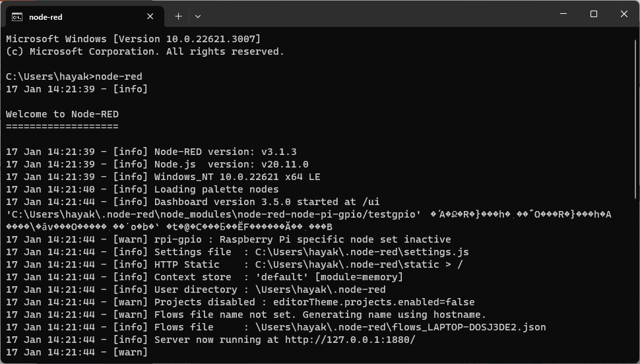The width and height of the screenshot is (640, 364).
Task: Maximize the terminal window
Action: [594, 15]
